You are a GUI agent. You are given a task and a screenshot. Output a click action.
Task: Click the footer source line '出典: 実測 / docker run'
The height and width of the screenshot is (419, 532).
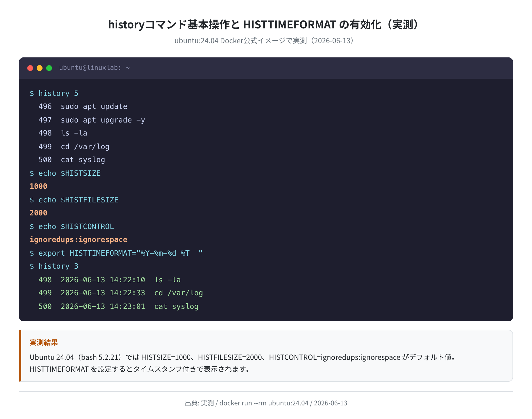[266, 403]
